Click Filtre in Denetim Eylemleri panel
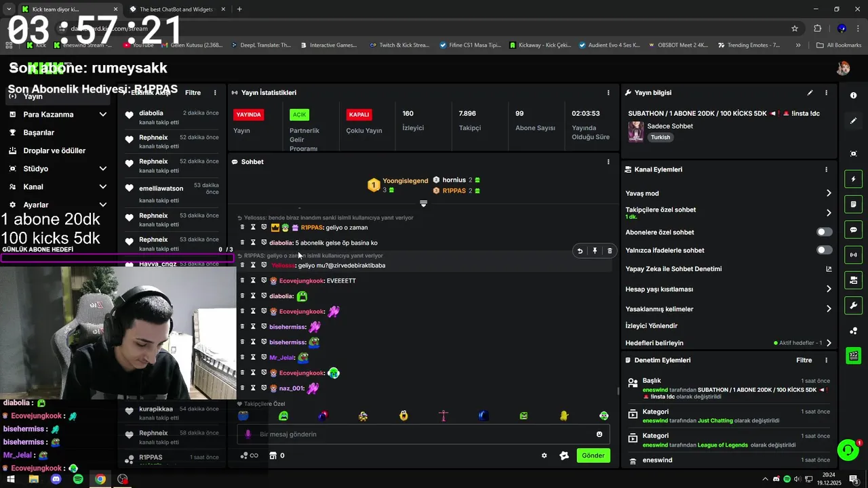 pos(804,361)
